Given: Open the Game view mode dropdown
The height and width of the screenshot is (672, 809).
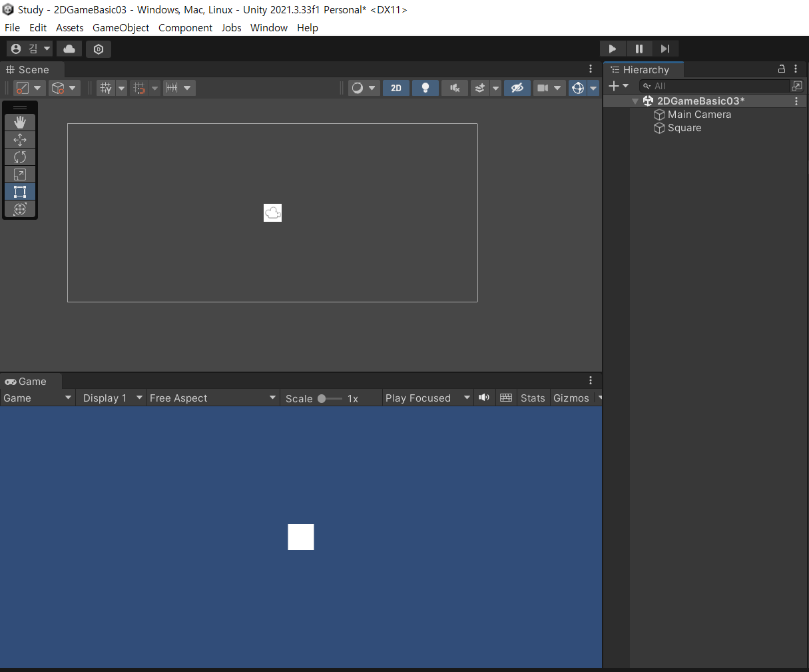Looking at the screenshot, I should point(37,398).
